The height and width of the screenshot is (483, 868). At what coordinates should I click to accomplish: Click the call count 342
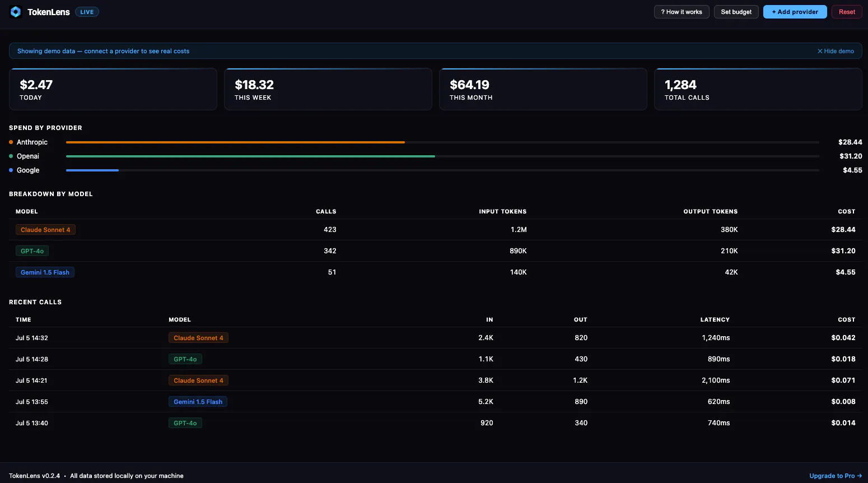(x=330, y=251)
